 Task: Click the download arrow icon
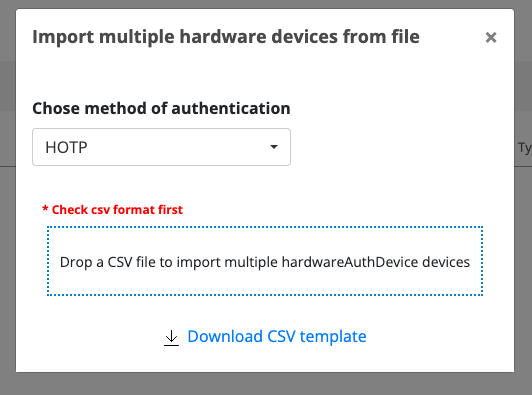171,338
